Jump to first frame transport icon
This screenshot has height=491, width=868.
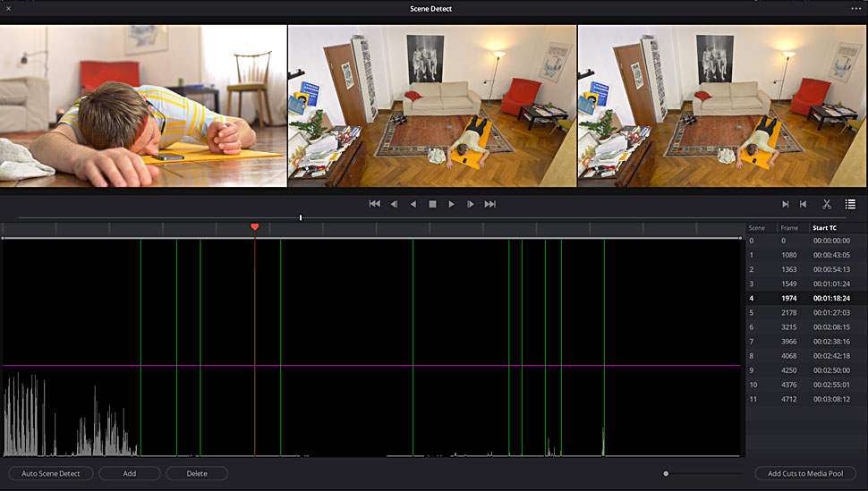(x=375, y=204)
